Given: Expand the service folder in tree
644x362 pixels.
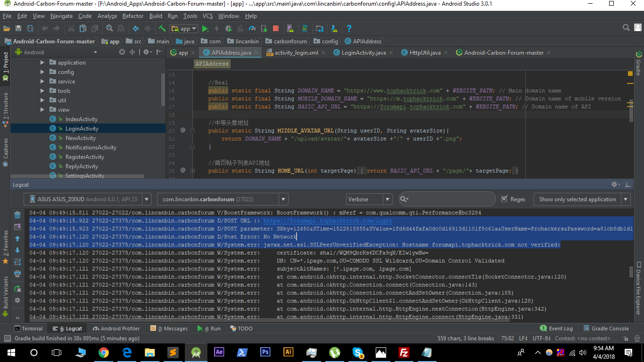Looking at the screenshot, I should (42, 82).
